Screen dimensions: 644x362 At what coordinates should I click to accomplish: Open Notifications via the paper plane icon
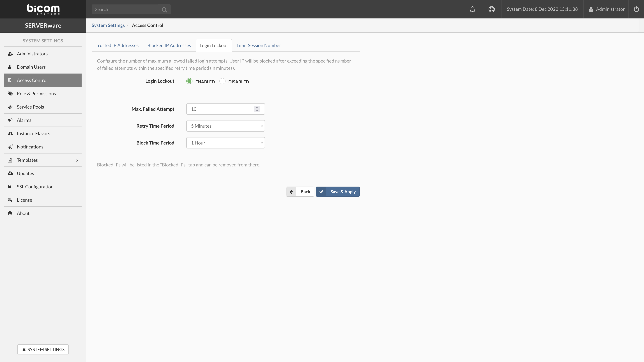10,147
